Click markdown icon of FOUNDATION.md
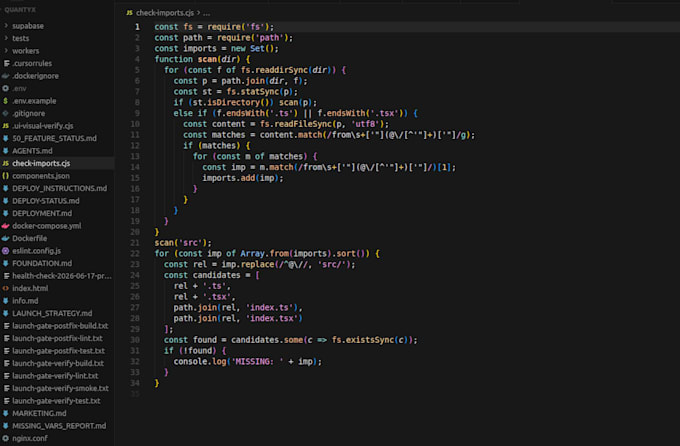Viewport: 680px width, 446px height. 6,263
